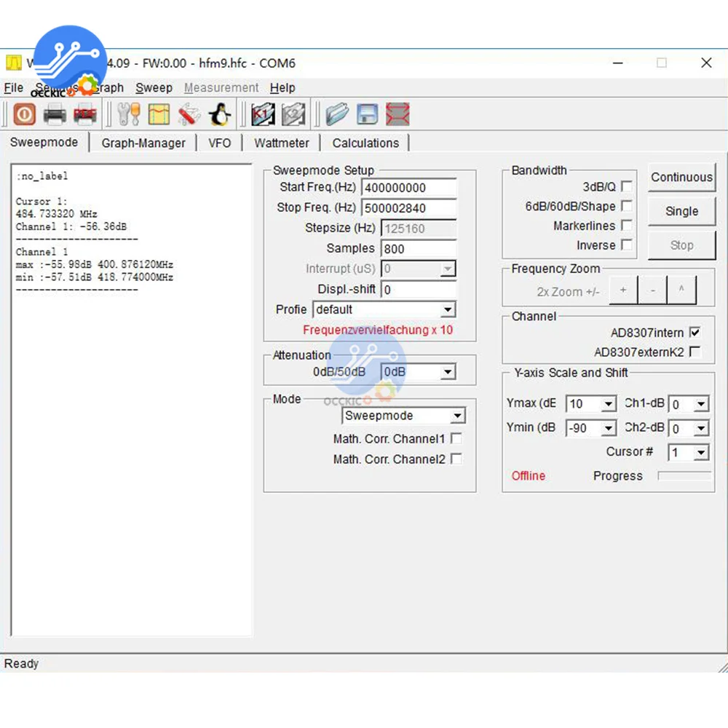Enable the 3dB/Q bandwidth checkbox
The image size is (728, 728).
626,186
